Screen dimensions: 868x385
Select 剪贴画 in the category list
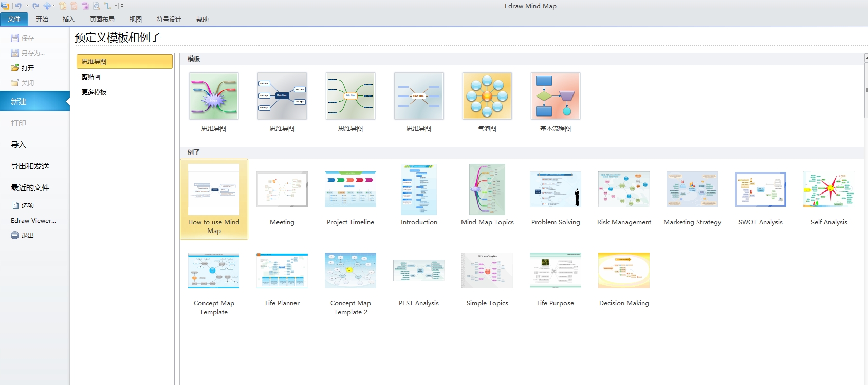pos(91,77)
